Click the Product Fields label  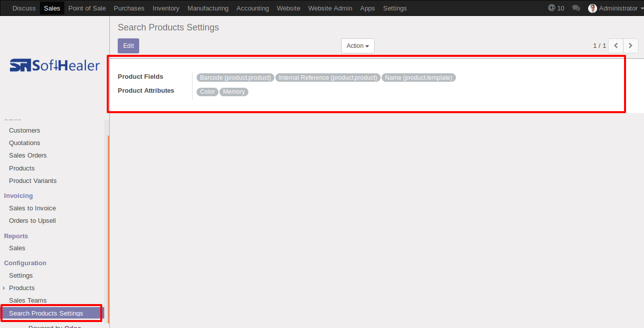(140, 77)
